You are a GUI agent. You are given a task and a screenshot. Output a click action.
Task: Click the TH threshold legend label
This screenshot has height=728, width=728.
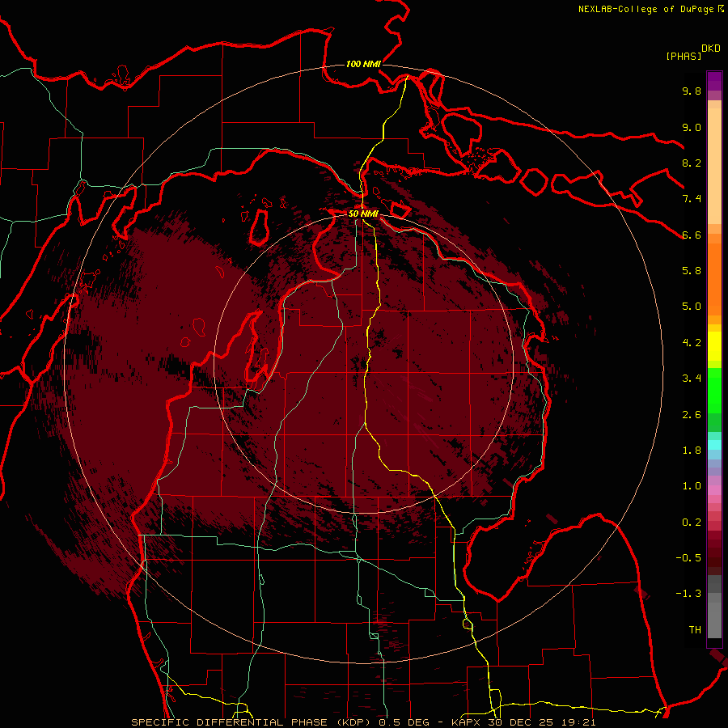[695, 630]
